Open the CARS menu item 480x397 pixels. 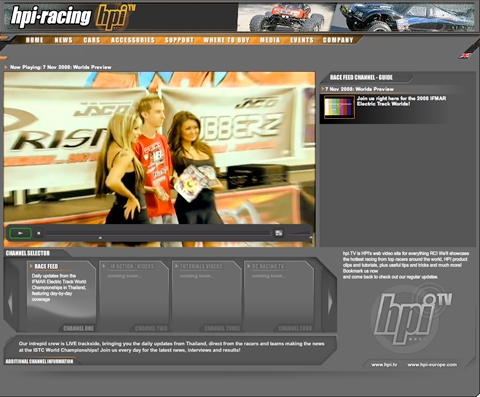[92, 40]
